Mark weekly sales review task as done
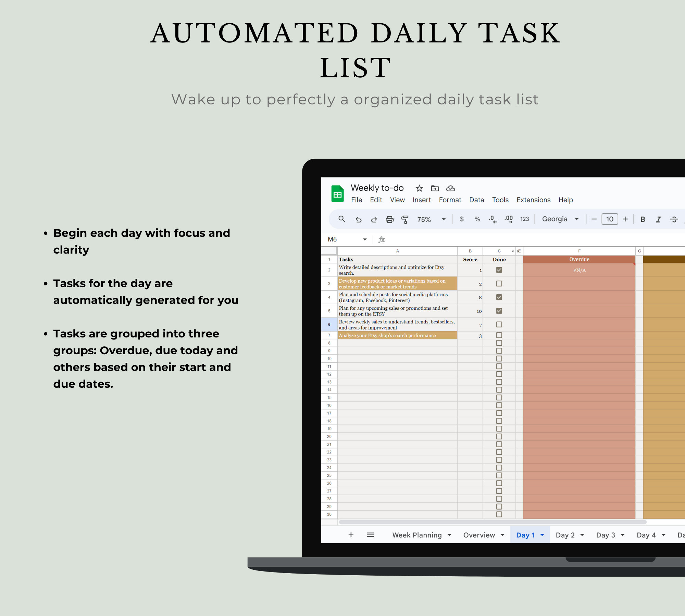 [499, 324]
